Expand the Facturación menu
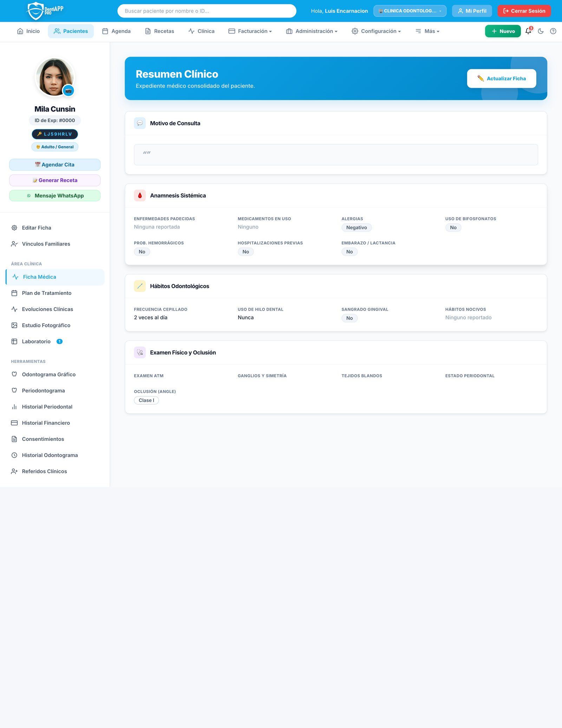 tap(250, 31)
